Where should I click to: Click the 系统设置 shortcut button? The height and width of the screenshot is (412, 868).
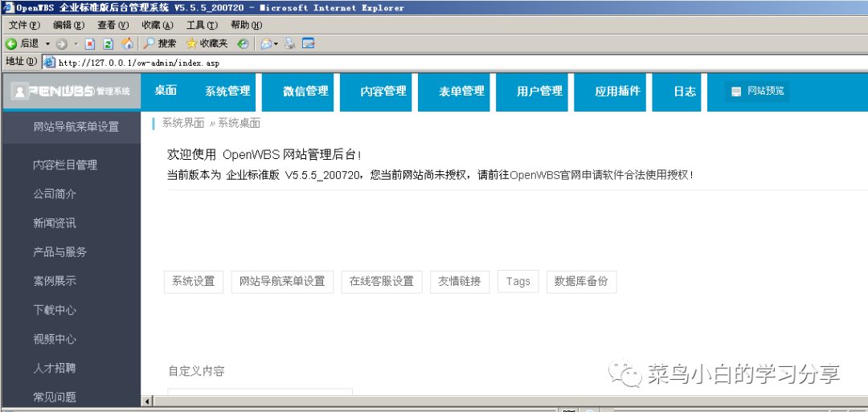point(193,281)
